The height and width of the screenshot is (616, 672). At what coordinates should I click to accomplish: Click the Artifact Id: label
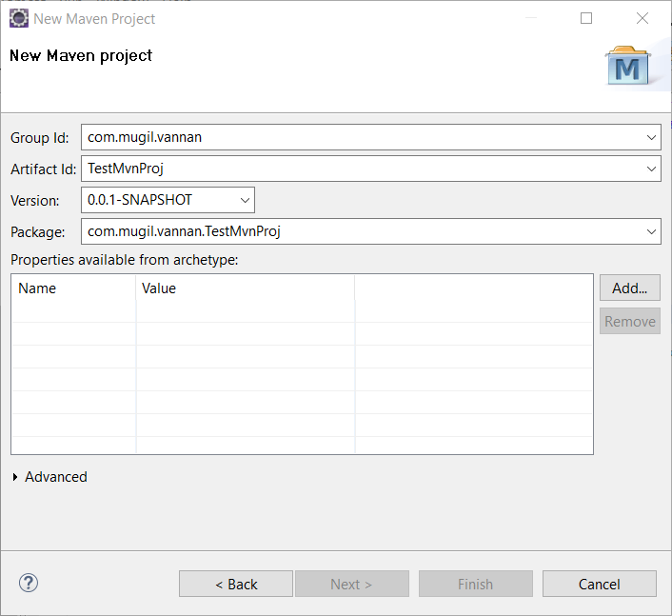[43, 169]
